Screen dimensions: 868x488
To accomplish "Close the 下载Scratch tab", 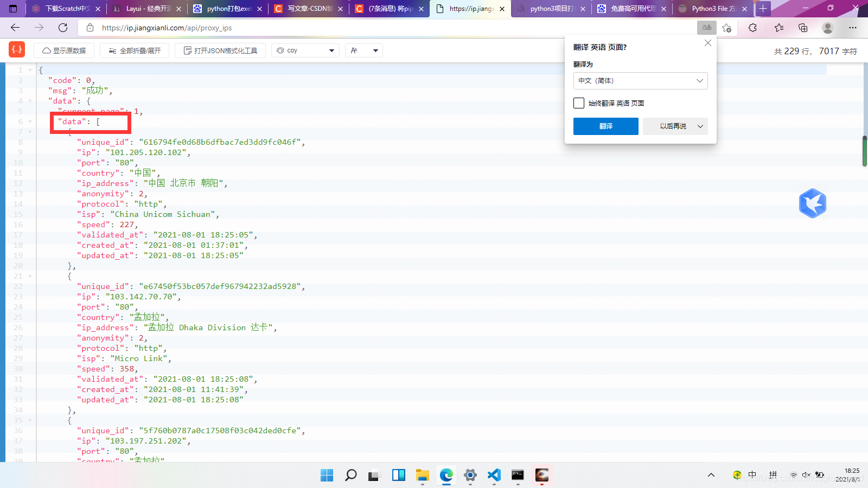I will pos(98,9).
